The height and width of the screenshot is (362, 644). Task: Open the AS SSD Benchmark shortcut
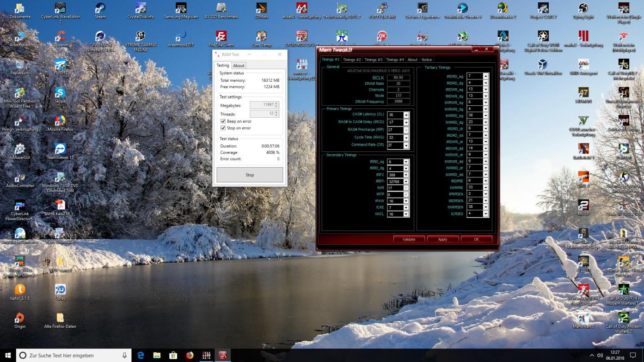pyautogui.click(x=221, y=10)
